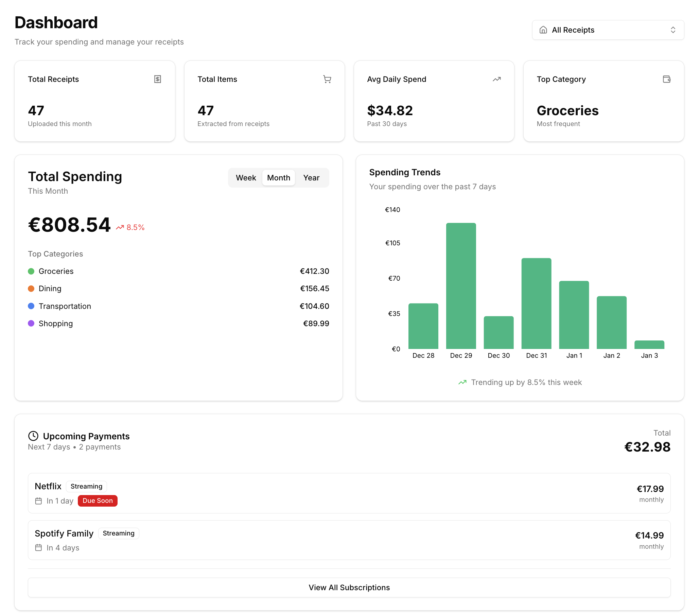Open the All Receipts dropdown
Viewport: 700px width, 615px height.
[x=608, y=30]
